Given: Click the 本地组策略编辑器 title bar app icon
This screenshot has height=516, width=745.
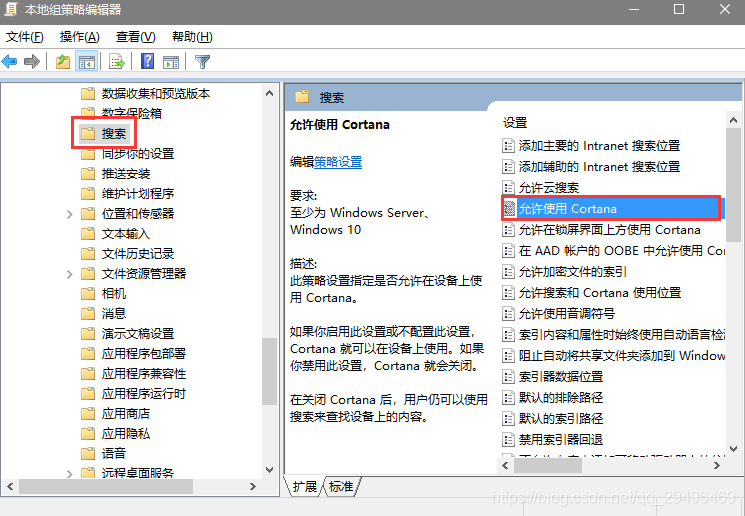Looking at the screenshot, I should [10, 10].
